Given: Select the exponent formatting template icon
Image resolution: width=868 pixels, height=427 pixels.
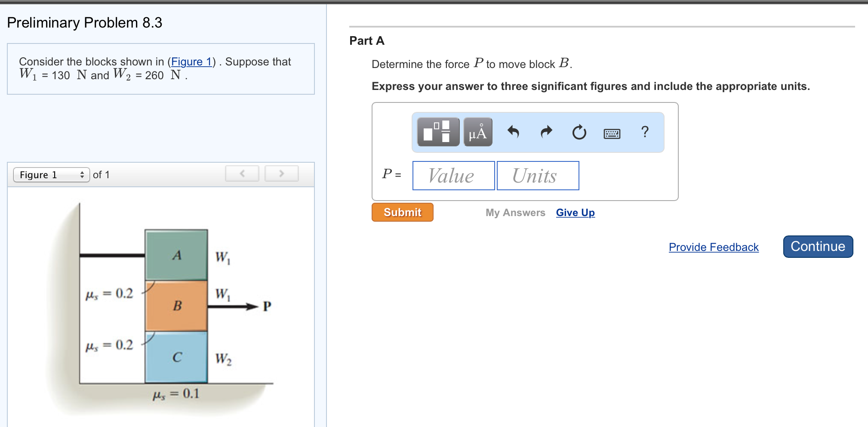Looking at the screenshot, I should (437, 132).
